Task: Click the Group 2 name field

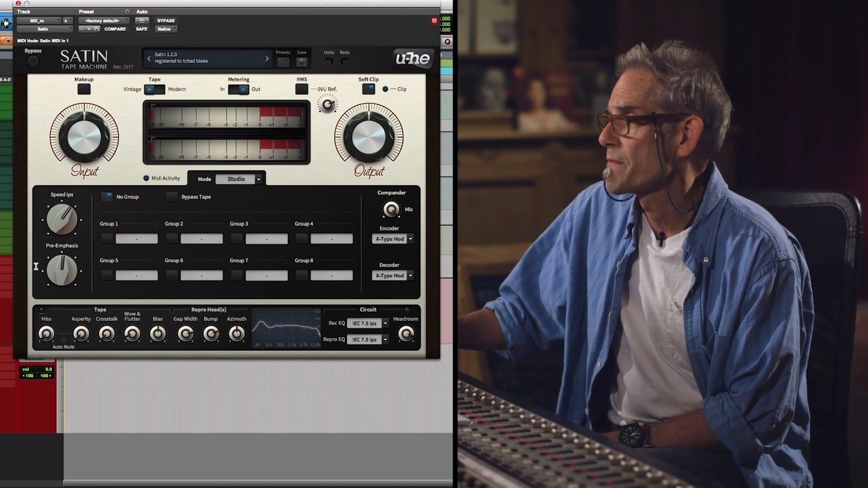Action: click(202, 239)
